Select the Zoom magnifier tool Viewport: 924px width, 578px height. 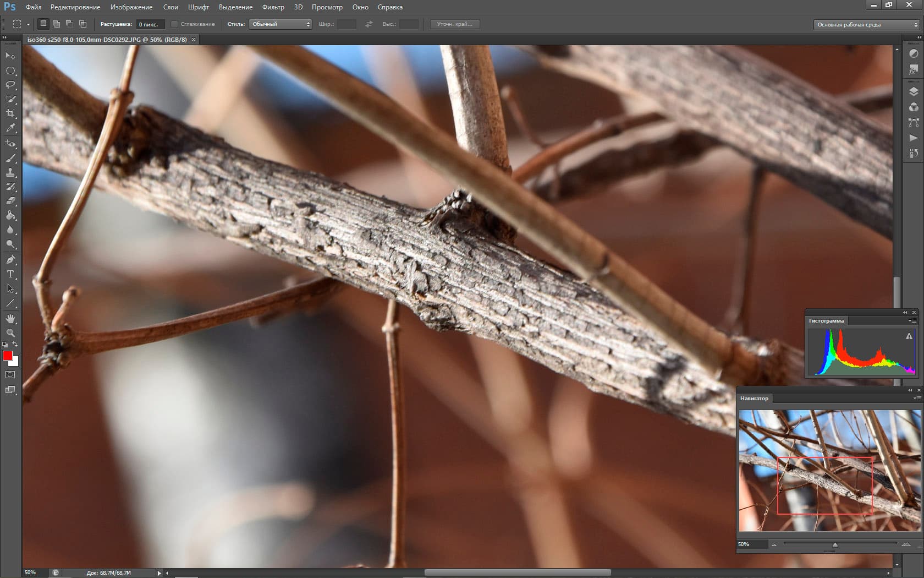pos(10,333)
